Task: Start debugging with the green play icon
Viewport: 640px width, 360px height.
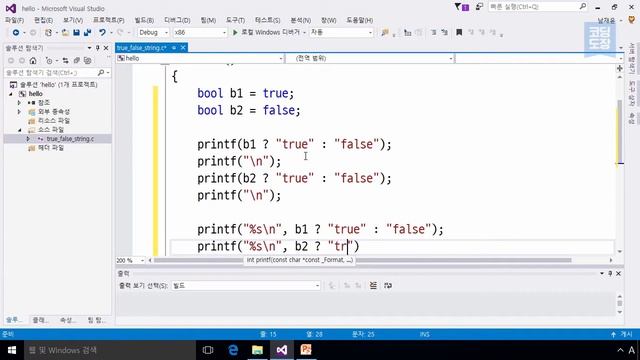Action: [x=235, y=32]
